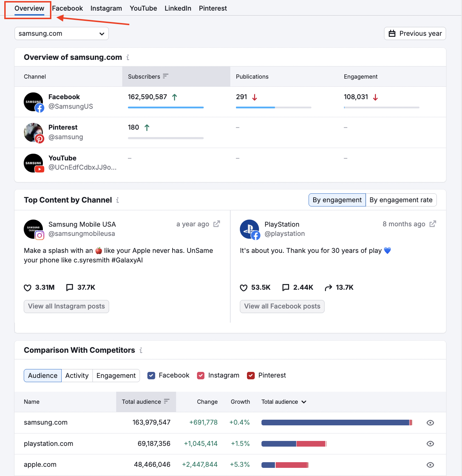Open the external link icon on PlayStation post
The image size is (462, 476).
(433, 224)
